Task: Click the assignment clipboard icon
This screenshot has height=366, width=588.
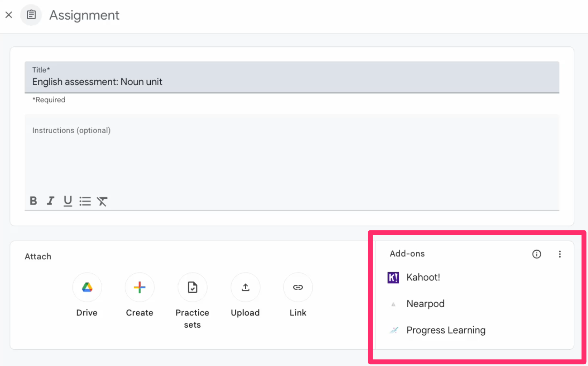Action: click(x=31, y=15)
